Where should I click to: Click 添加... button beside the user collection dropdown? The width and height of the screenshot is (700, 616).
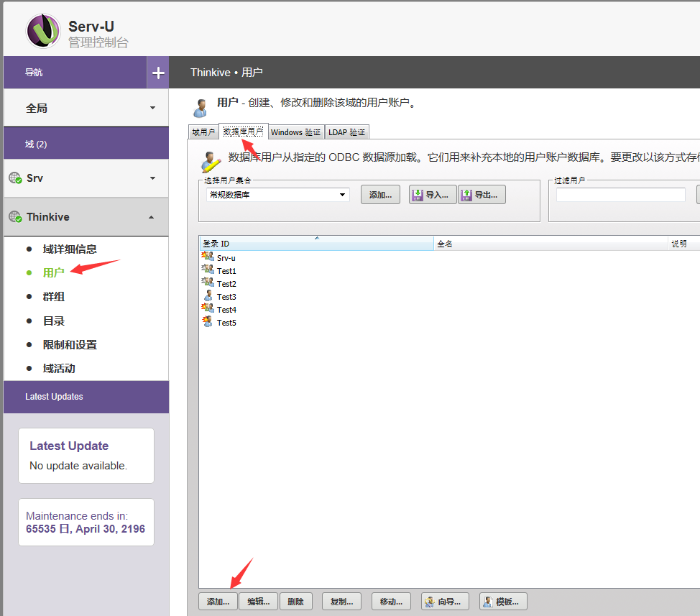click(x=380, y=195)
